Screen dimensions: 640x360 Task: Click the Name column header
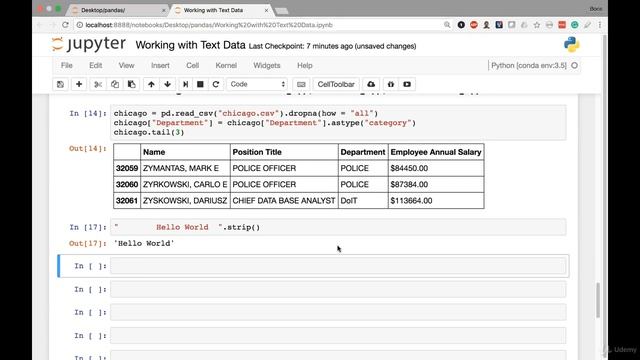point(185,152)
